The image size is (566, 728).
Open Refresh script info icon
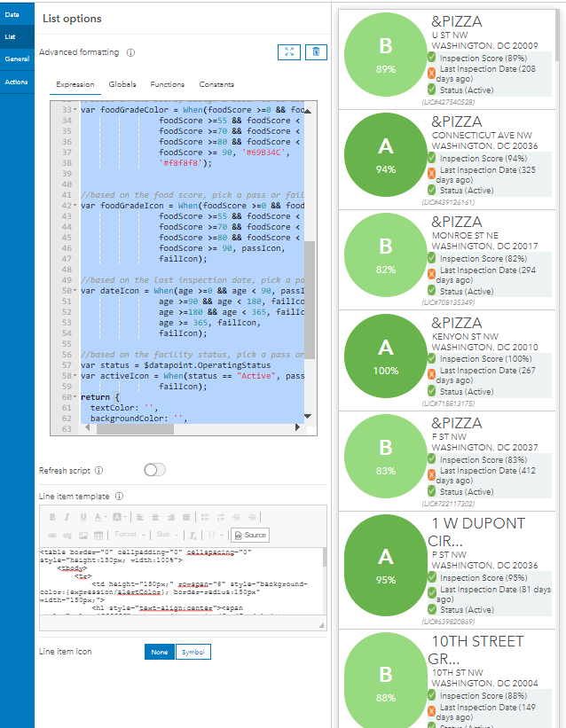click(x=99, y=470)
